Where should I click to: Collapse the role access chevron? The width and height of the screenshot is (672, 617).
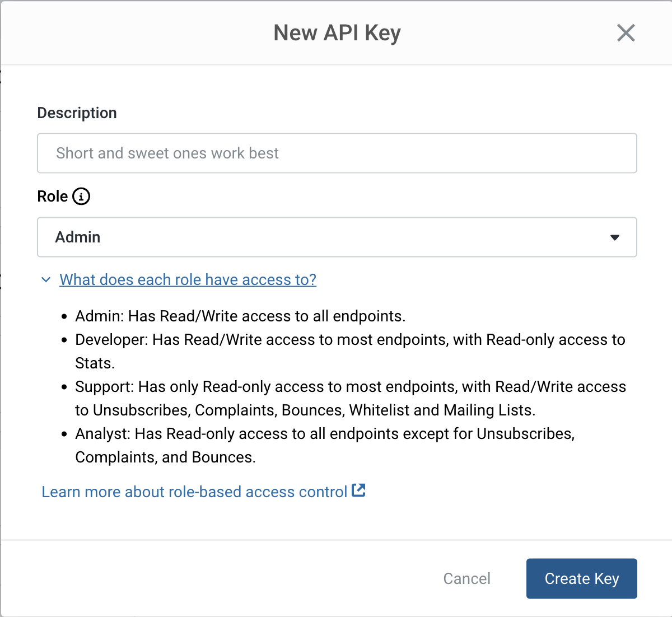coord(46,279)
